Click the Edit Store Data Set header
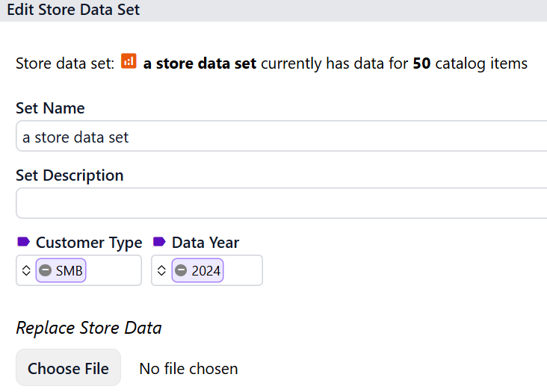Screen dimensions: 547x392 click(x=73, y=10)
